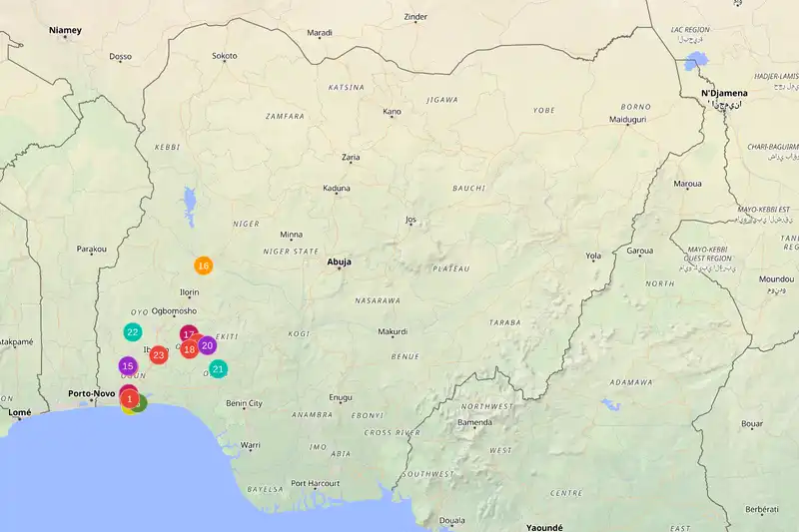Select the Enugu city label
This screenshot has height=532, width=799.
coord(341,397)
